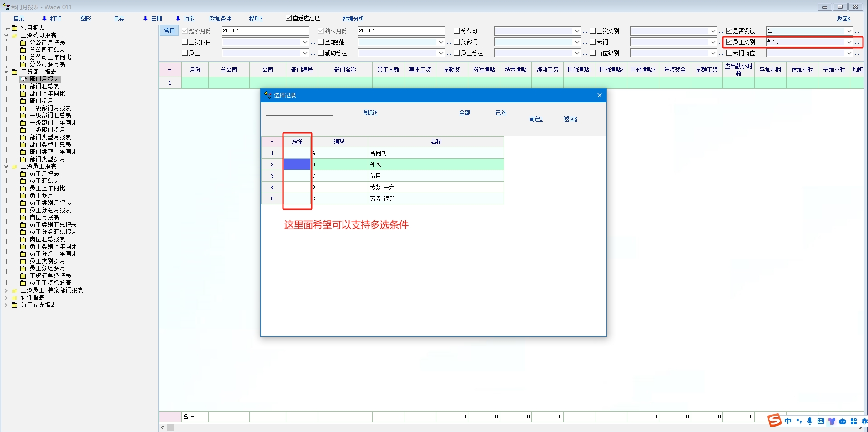Uncheck the 员工类别 checkbox

pos(729,42)
